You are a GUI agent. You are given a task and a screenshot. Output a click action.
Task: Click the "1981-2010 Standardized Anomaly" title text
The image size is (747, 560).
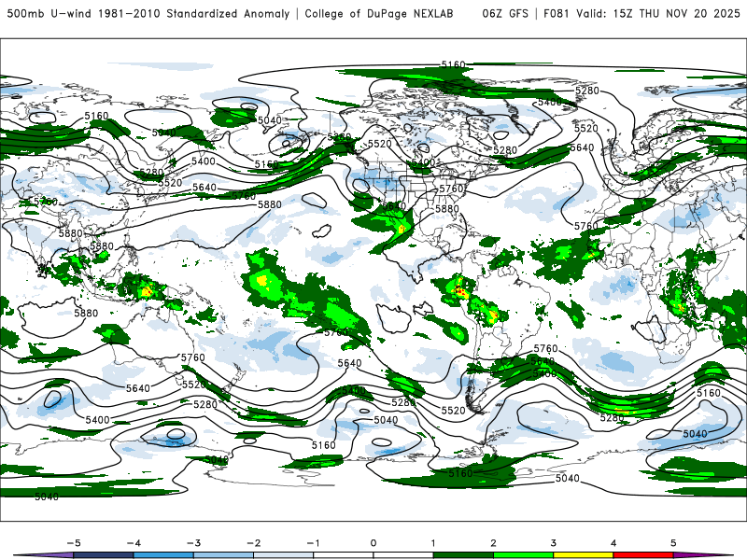click(194, 13)
